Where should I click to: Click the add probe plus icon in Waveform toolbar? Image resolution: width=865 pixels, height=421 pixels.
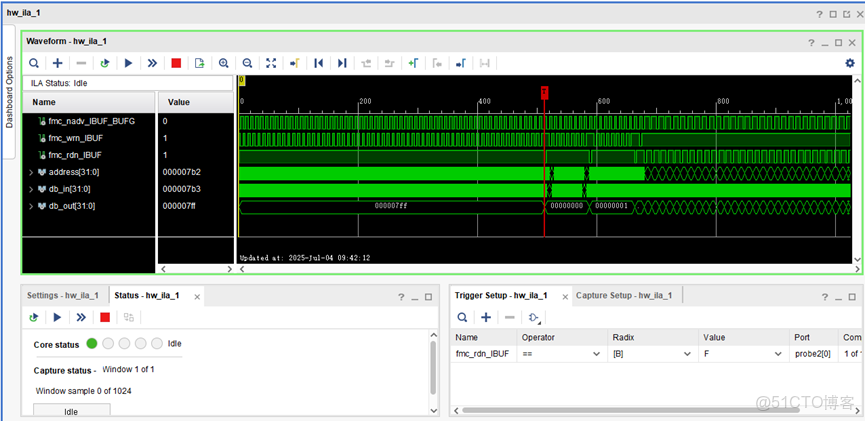[57, 63]
